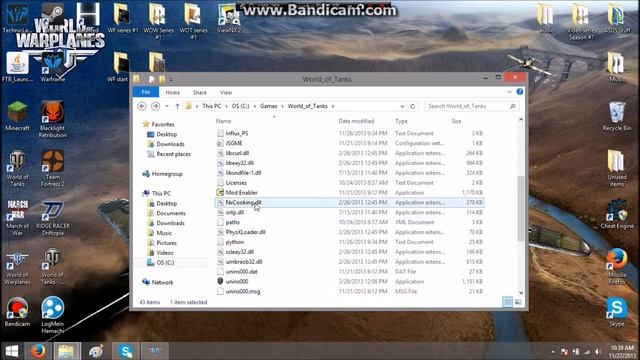Screen dimensions: 640x360
Task: Select the Unused items desktop folder
Action: pyautogui.click(x=617, y=168)
